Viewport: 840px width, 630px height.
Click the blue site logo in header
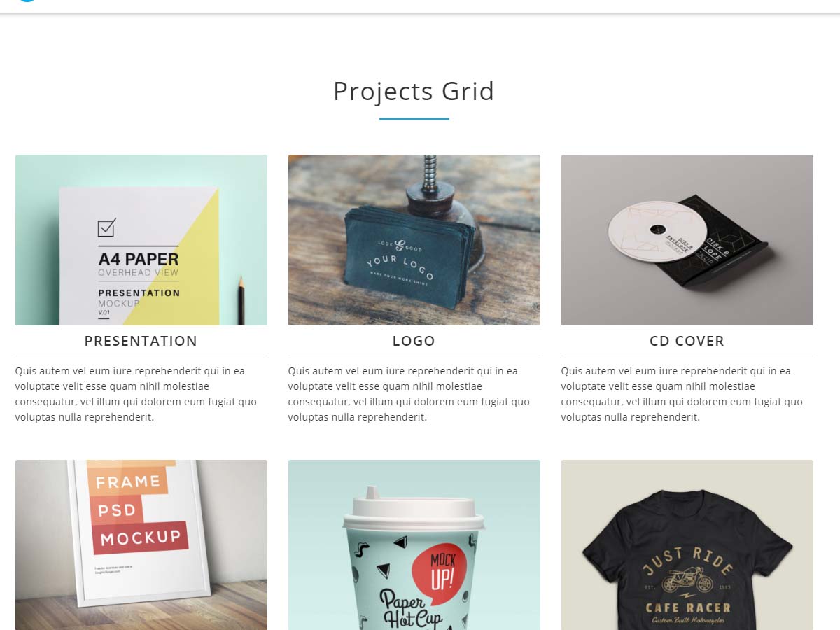pyautogui.click(x=27, y=1)
